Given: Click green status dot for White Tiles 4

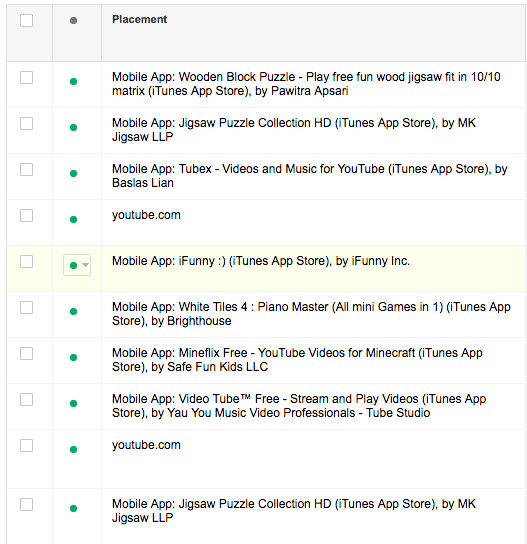Looking at the screenshot, I should coord(73,312).
